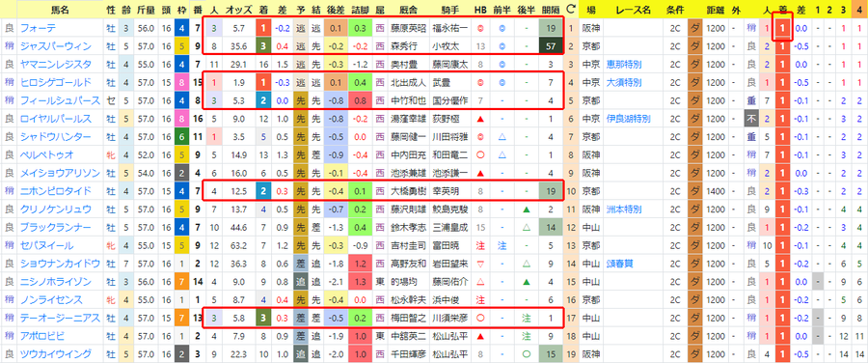Click the 間隔 column header

(x=551, y=10)
